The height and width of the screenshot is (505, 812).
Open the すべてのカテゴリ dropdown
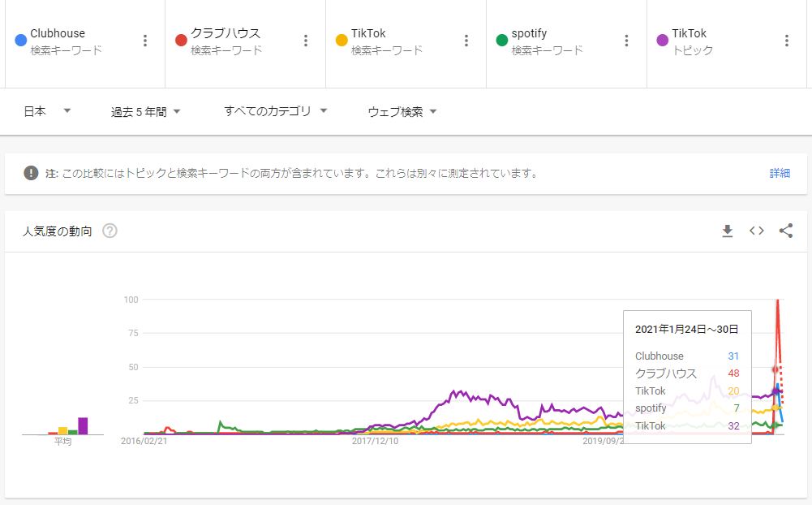point(276,111)
